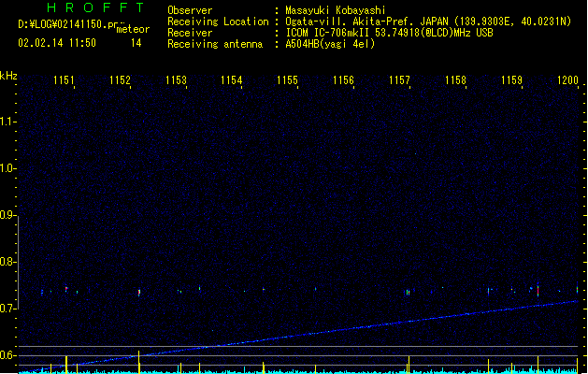Select the Ogata-vill. Akita-Pref. JAPAN location text
The height and width of the screenshot is (374, 588).
[428, 22]
